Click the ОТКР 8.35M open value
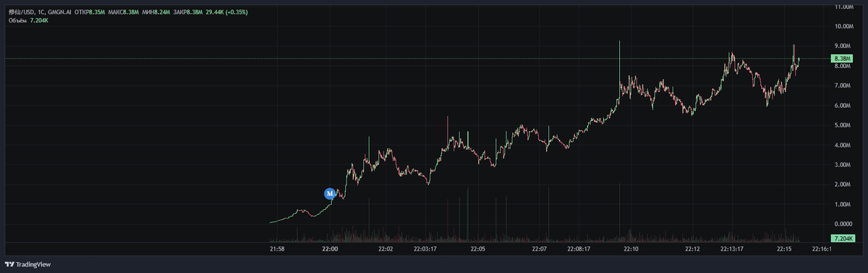The image size is (868, 273). [x=89, y=12]
